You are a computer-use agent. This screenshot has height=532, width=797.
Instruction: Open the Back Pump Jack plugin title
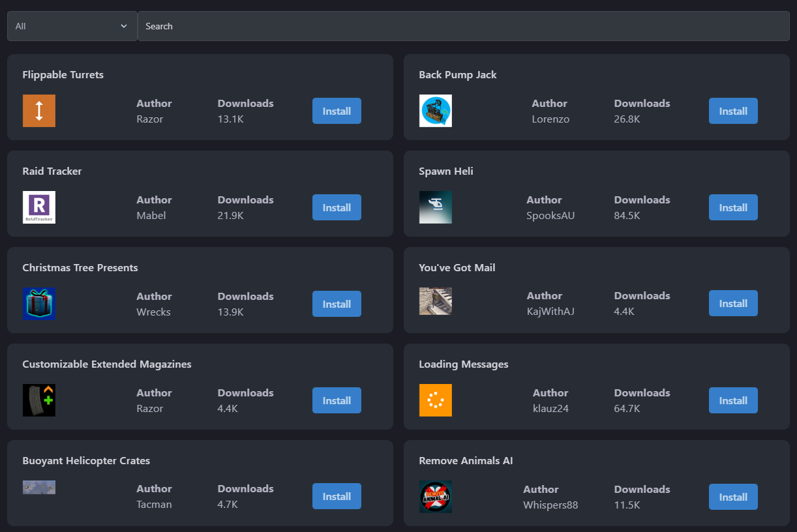[x=458, y=74]
